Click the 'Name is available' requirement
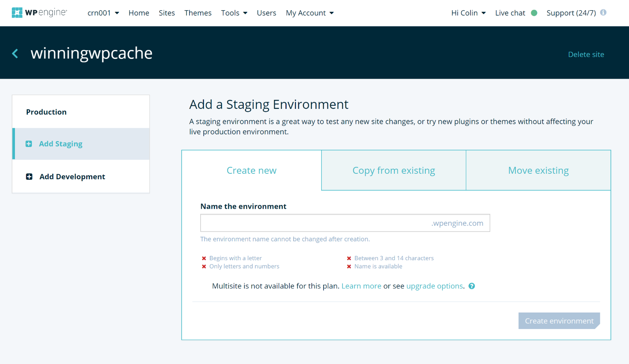 click(378, 267)
